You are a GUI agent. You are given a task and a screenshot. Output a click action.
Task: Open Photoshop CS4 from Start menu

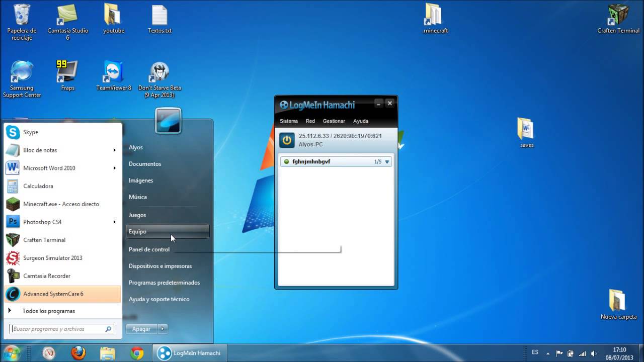click(x=63, y=222)
